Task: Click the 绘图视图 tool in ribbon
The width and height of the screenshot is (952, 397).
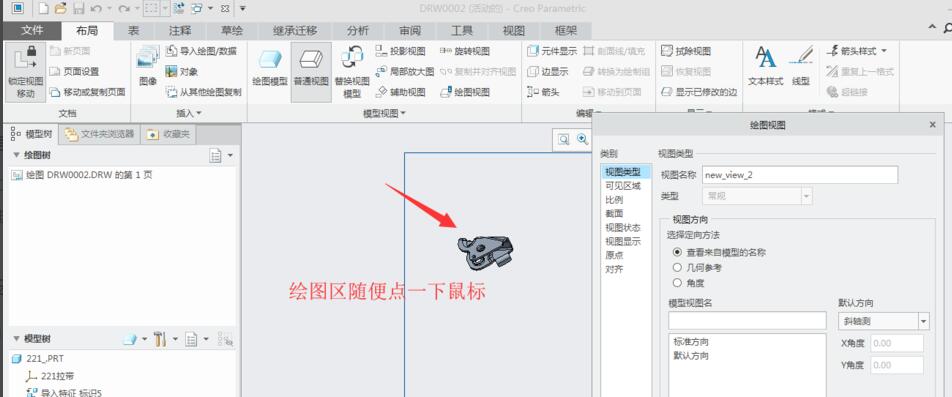Action: [464, 92]
